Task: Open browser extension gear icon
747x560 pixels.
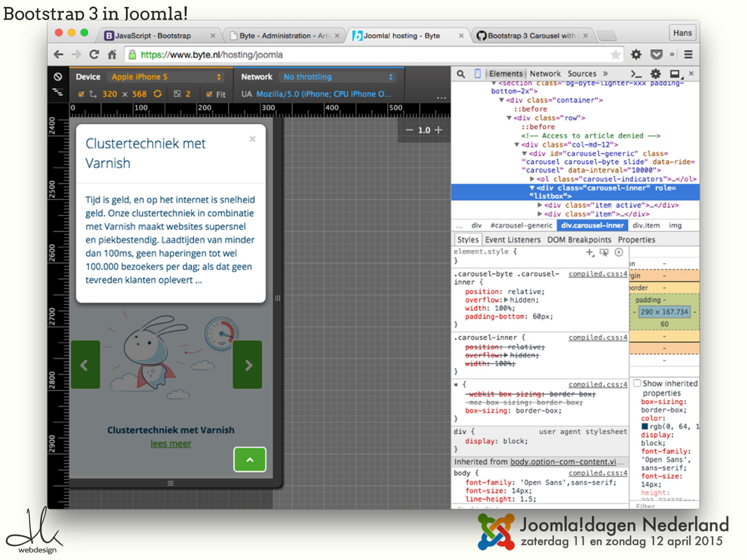Action: 636,55
